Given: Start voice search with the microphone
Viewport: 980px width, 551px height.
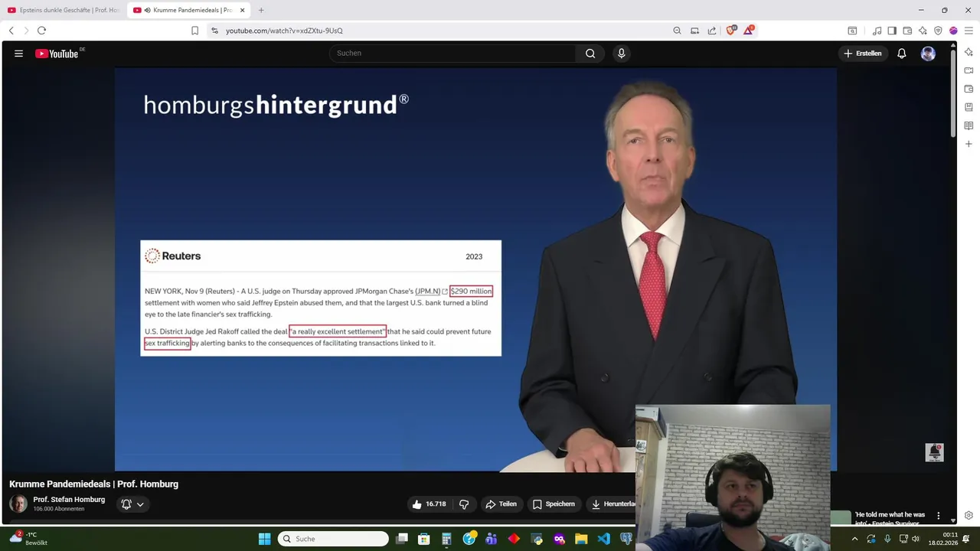Looking at the screenshot, I should coord(621,53).
